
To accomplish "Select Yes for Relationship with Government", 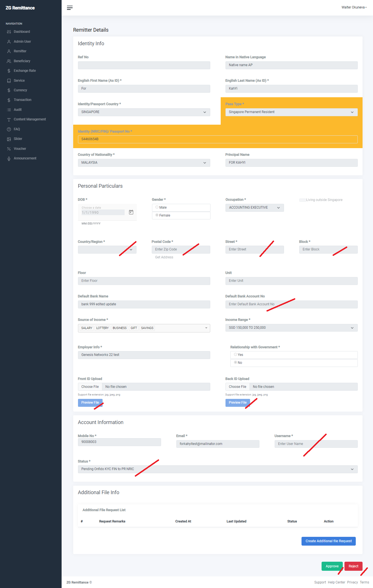I will pyautogui.click(x=235, y=354).
